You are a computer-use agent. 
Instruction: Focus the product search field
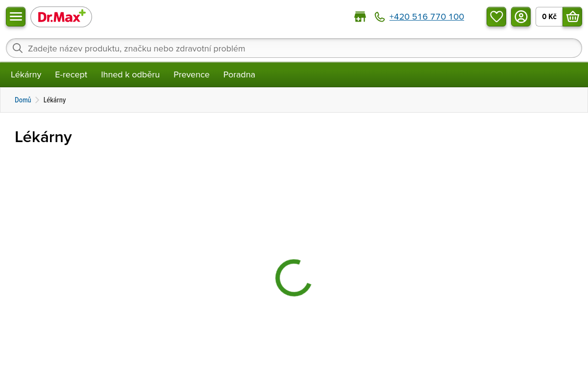pyautogui.click(x=294, y=48)
